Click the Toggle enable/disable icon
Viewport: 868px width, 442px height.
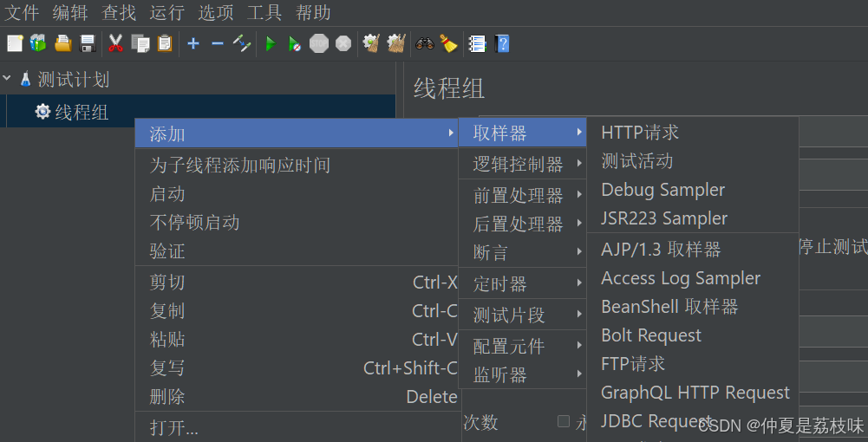click(x=242, y=43)
